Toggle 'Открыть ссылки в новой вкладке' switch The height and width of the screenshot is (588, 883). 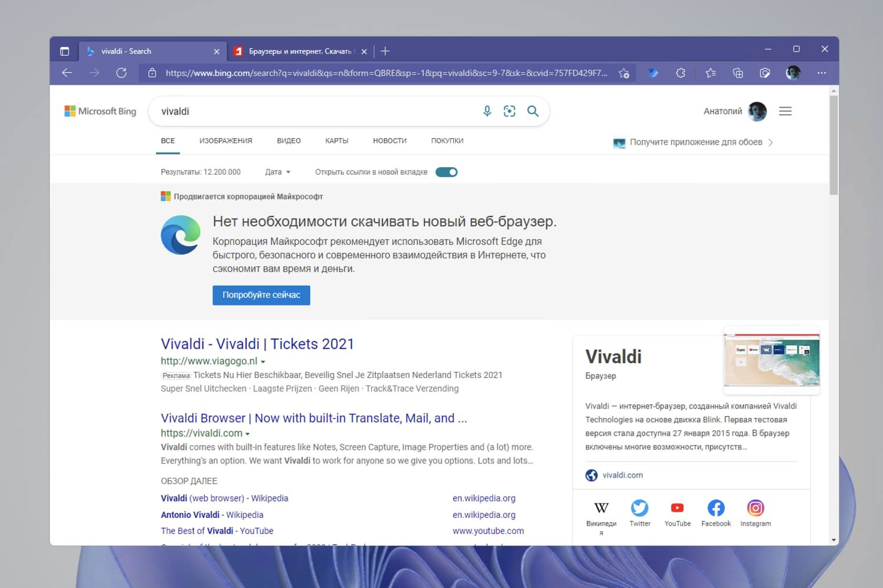[446, 172]
